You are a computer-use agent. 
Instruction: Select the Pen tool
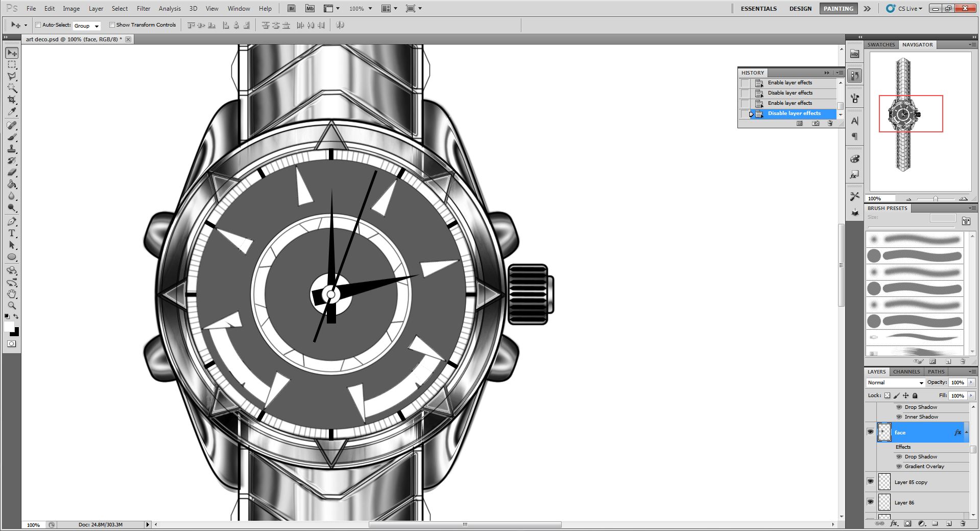(x=12, y=221)
